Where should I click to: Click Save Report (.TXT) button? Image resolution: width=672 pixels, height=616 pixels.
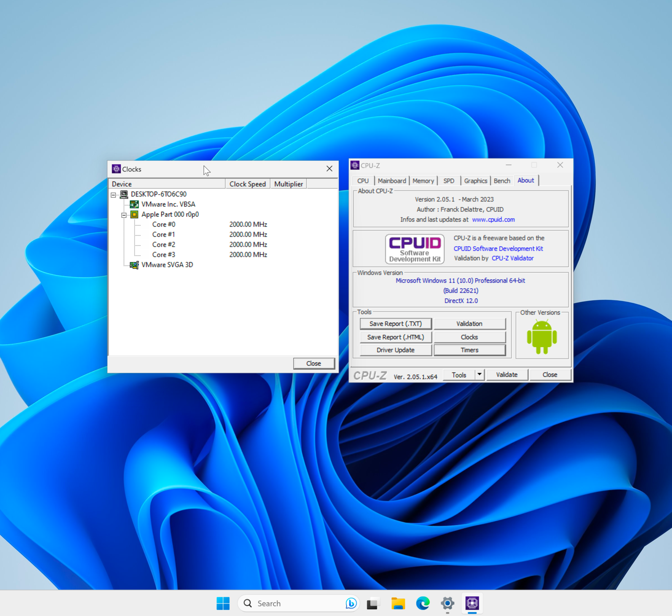coord(395,324)
